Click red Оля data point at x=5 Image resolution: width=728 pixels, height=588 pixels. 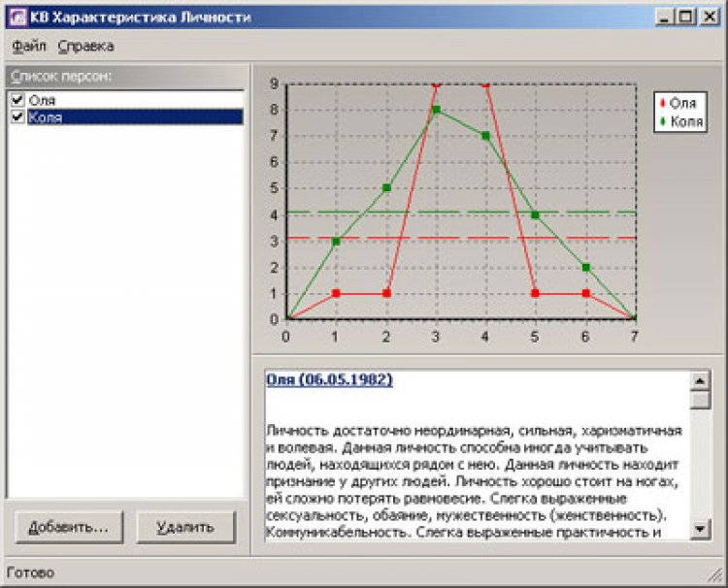535,293
